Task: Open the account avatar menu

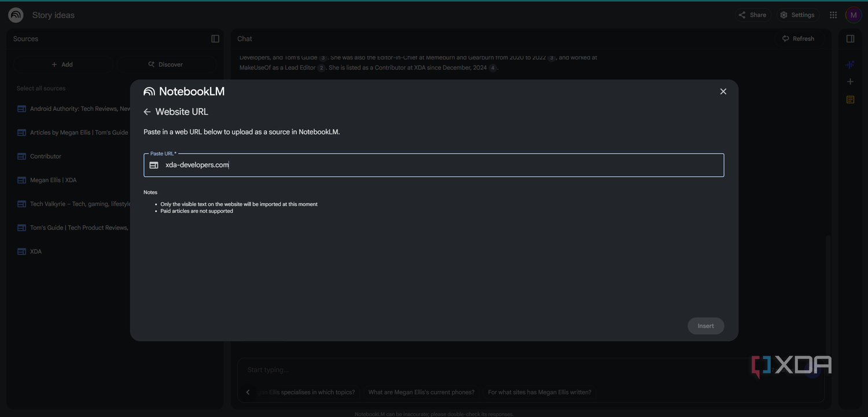Action: pos(854,15)
